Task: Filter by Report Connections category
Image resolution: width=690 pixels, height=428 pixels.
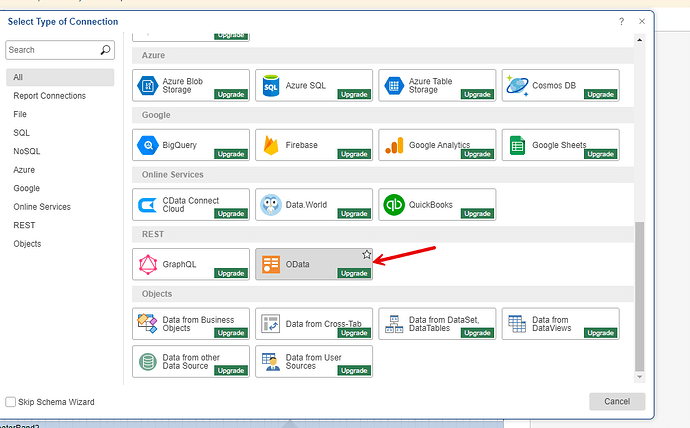Action: [49, 96]
